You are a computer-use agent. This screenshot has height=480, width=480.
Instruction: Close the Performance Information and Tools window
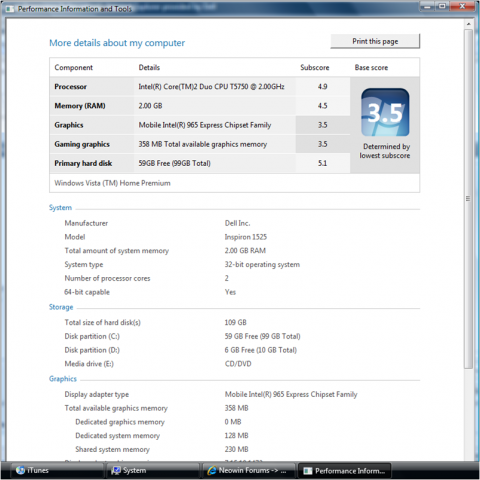coord(462,6)
